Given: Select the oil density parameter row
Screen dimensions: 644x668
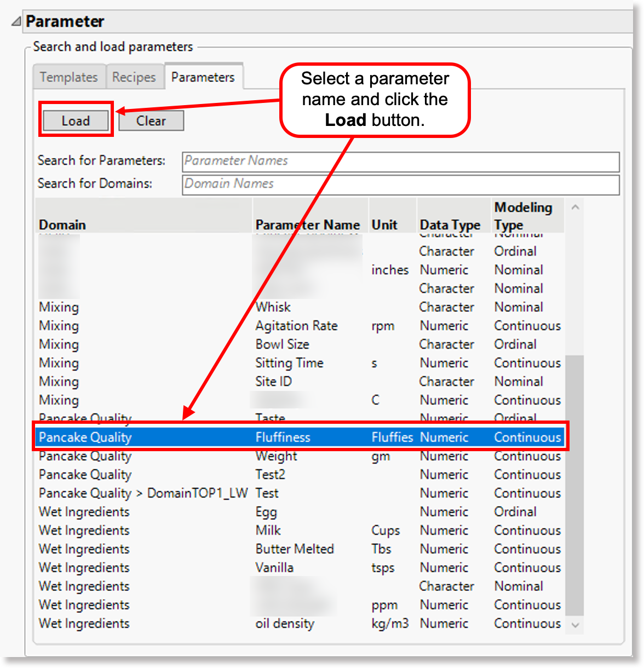Looking at the screenshot, I should pyautogui.click(x=300, y=624).
